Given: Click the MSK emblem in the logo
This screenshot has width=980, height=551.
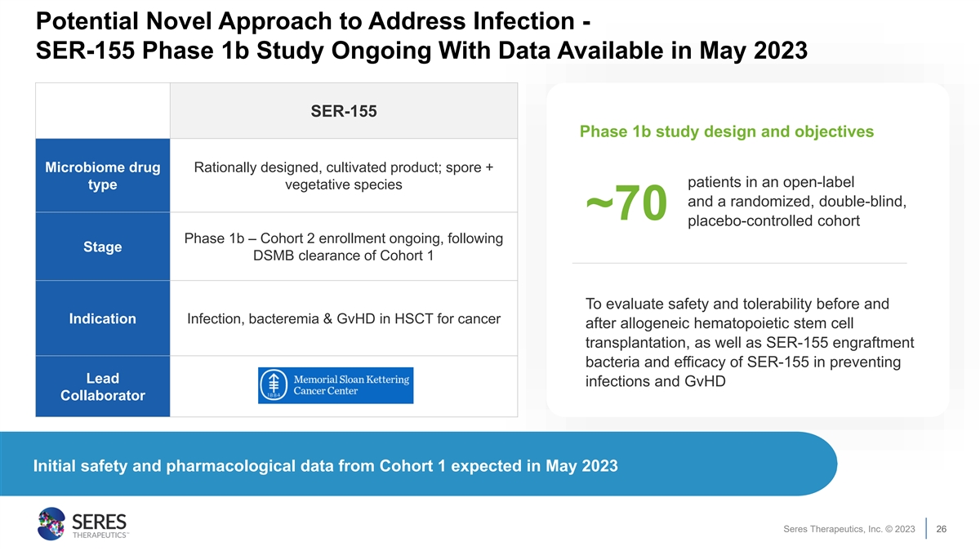Looking at the screenshot, I should click(274, 385).
